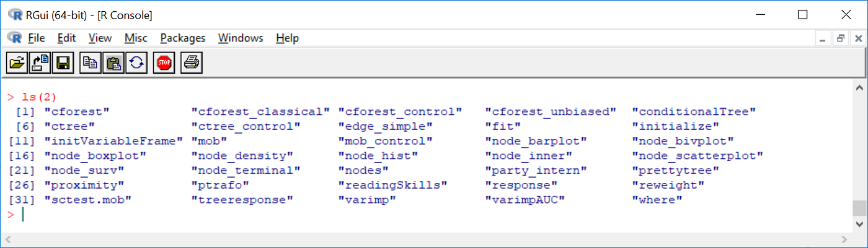Click the Load workspace toolbar icon
Image resolution: width=868 pixels, height=248 pixels.
(x=40, y=62)
